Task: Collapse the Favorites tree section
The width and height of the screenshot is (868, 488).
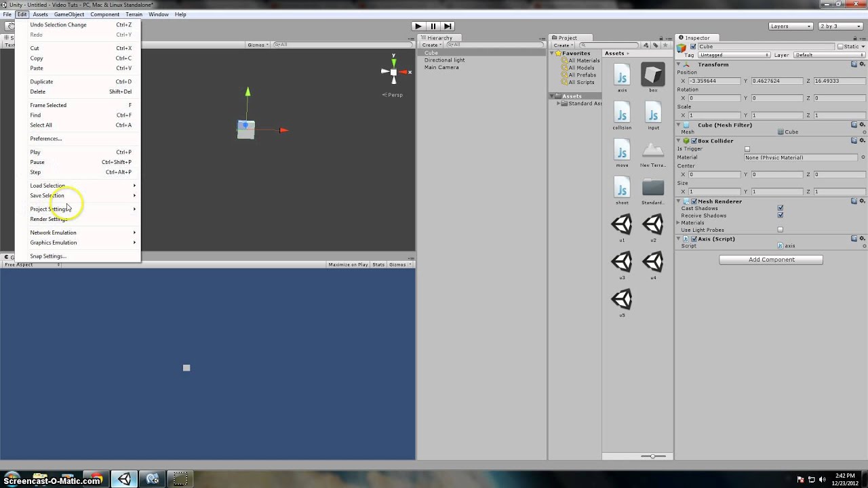Action: click(x=553, y=54)
